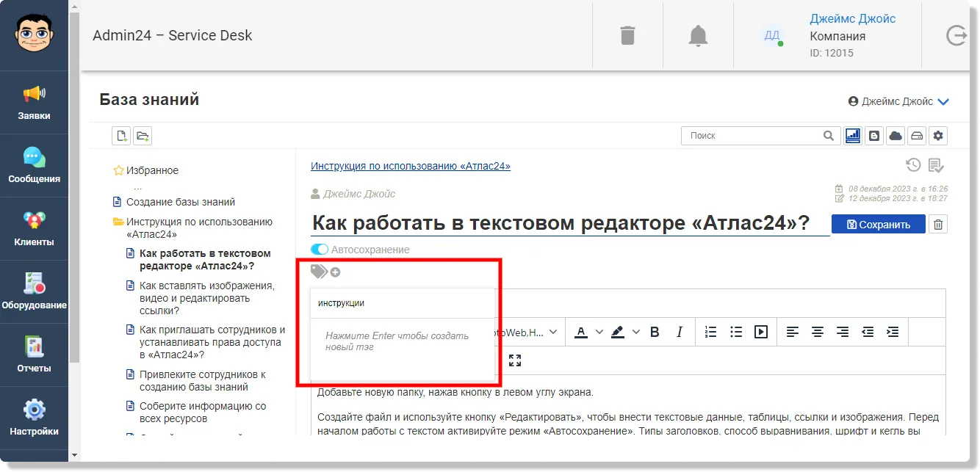Open Отчеты section in the sidebar
This screenshot has width=980, height=472.
point(34,355)
